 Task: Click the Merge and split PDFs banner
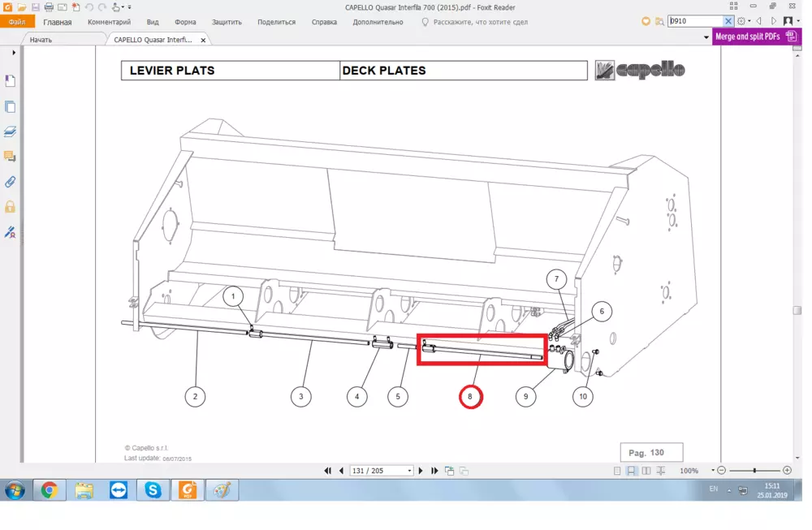[755, 37]
